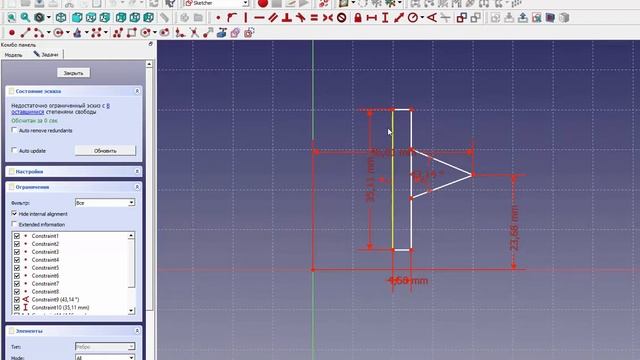Switch to isometric view cube icon
This screenshot has width=640, height=360.
[x=61, y=18]
